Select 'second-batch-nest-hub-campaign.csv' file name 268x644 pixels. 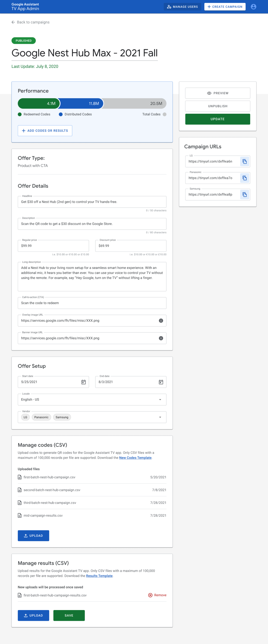click(52, 490)
